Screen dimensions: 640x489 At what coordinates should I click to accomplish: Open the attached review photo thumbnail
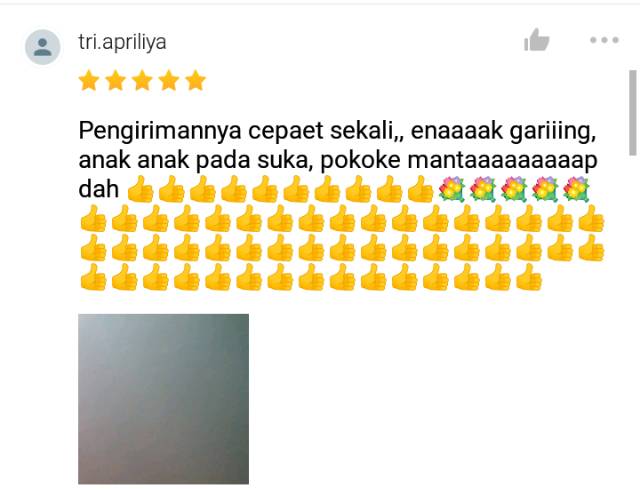(163, 399)
